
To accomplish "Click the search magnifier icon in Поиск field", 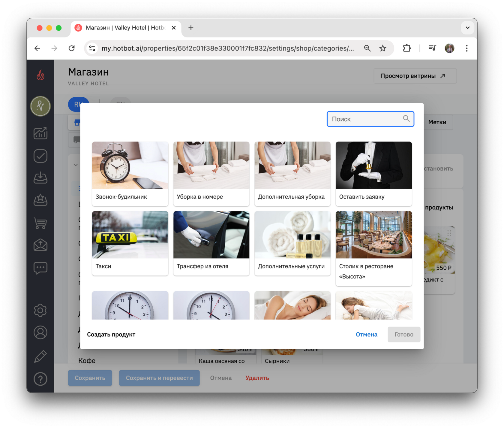I will tap(406, 119).
